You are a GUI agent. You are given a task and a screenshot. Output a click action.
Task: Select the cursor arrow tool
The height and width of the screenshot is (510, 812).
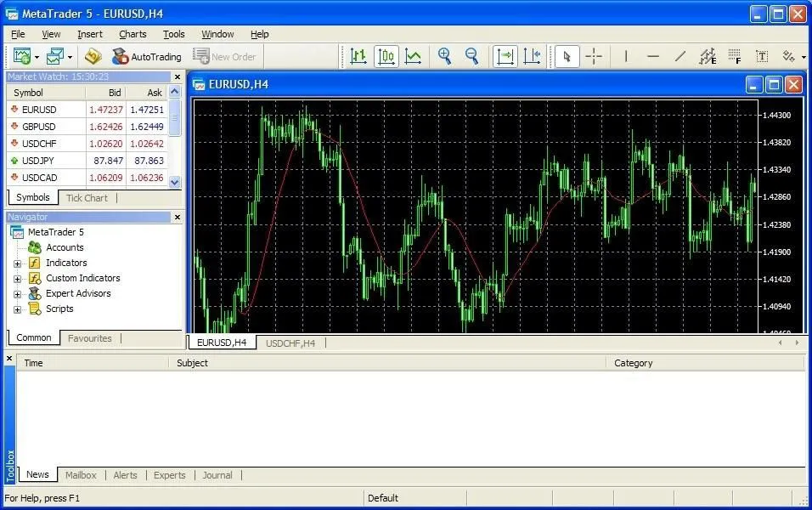pyautogui.click(x=567, y=56)
